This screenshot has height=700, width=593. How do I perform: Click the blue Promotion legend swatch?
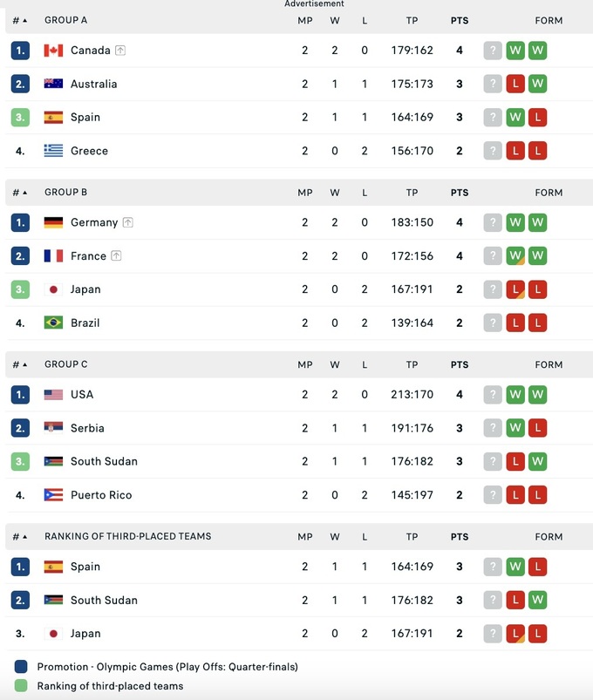tap(21, 667)
